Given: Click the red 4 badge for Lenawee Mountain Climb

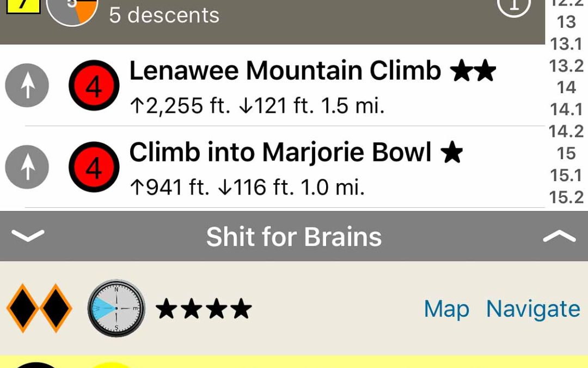Looking at the screenshot, I should (94, 86).
